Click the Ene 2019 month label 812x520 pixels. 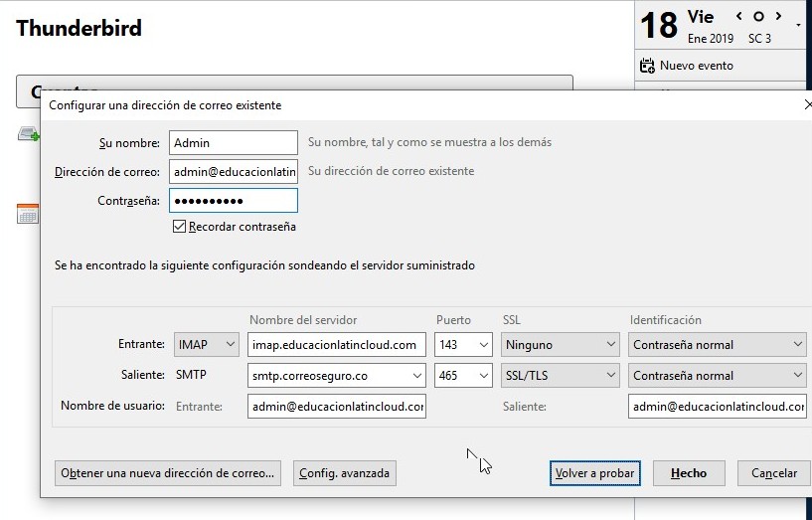click(711, 39)
